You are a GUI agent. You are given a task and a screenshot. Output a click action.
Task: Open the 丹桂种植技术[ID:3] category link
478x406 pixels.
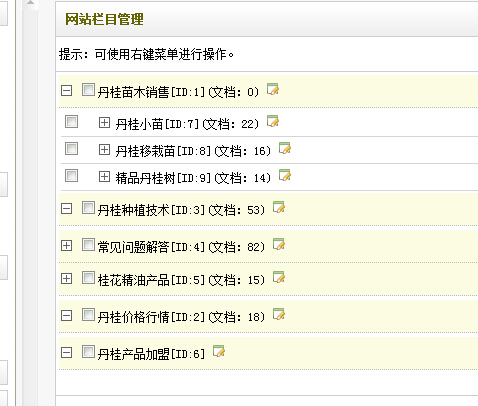click(151, 210)
